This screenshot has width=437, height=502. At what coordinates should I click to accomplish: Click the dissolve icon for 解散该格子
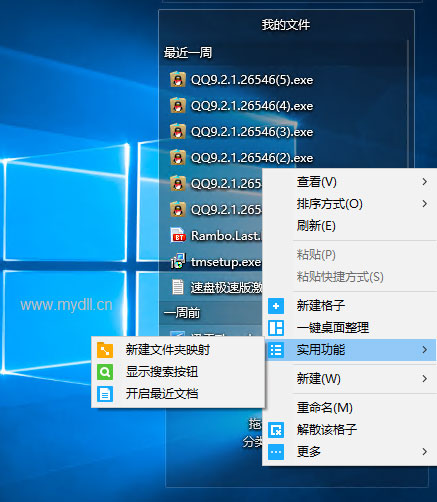click(276, 430)
